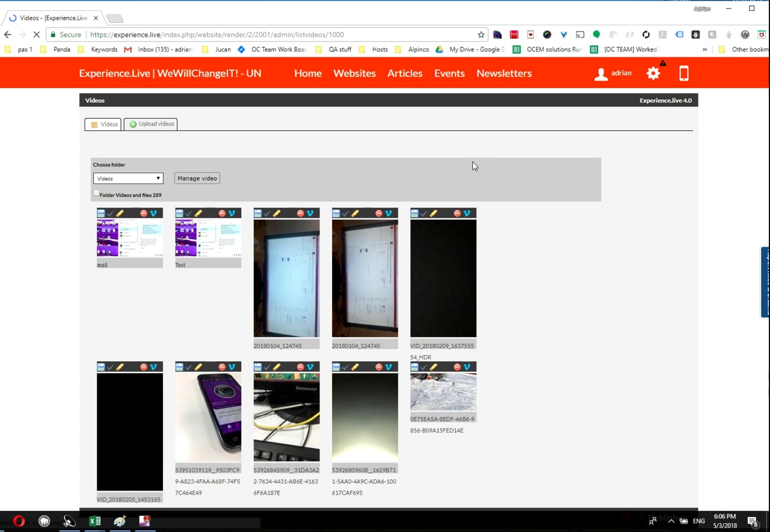Open the Other bookmarks folder

point(745,49)
